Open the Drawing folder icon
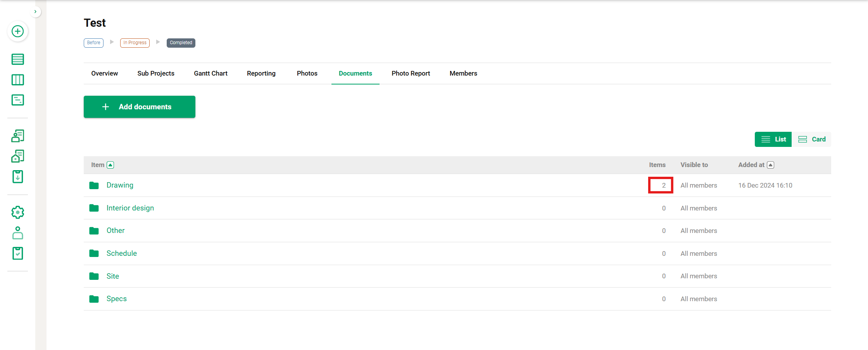This screenshot has width=868, height=350. [x=94, y=186]
